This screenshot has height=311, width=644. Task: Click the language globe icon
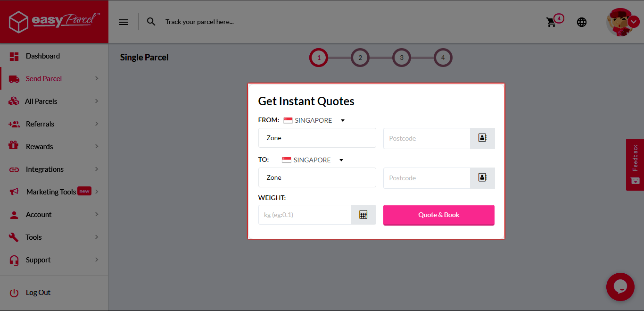582,22
